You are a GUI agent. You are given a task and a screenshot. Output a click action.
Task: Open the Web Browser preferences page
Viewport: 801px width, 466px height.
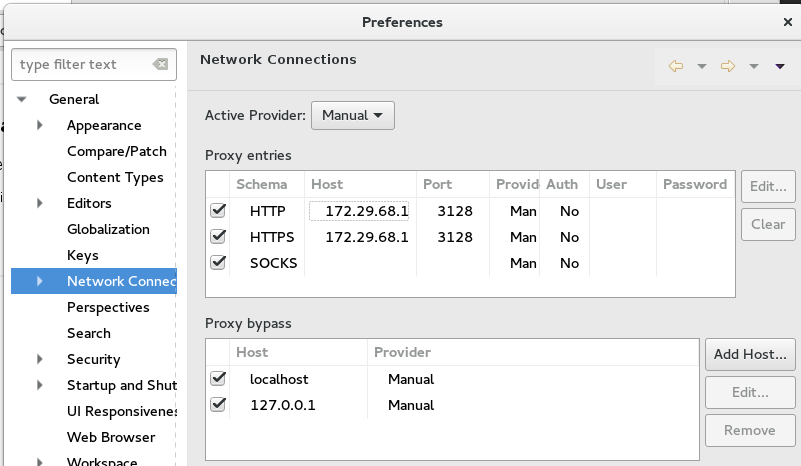(111, 437)
